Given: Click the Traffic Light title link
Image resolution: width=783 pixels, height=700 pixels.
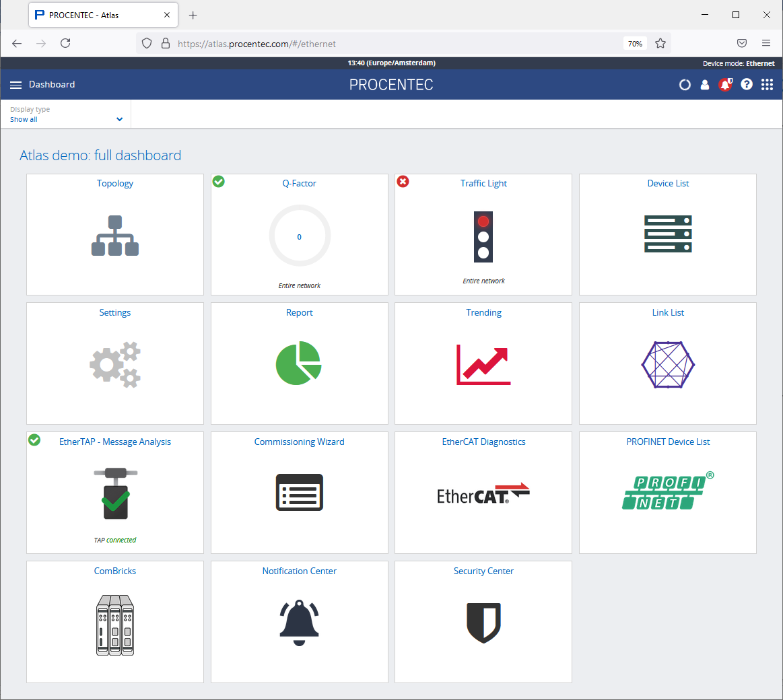Looking at the screenshot, I should [483, 183].
